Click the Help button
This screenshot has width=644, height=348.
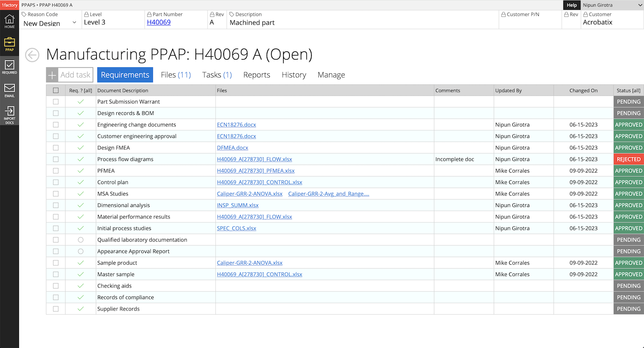572,5
